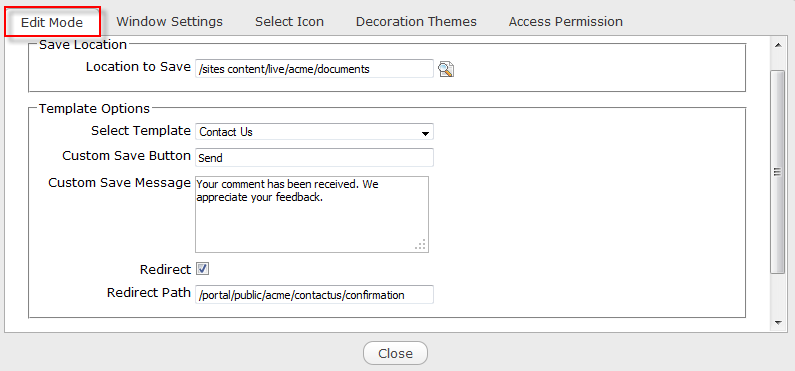The image size is (795, 371).
Task: Click the resize grip of the message text area
Action: point(421,245)
